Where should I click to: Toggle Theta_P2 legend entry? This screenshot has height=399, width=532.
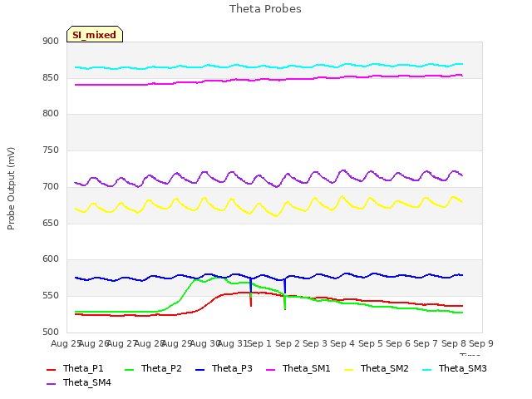[x=153, y=368]
